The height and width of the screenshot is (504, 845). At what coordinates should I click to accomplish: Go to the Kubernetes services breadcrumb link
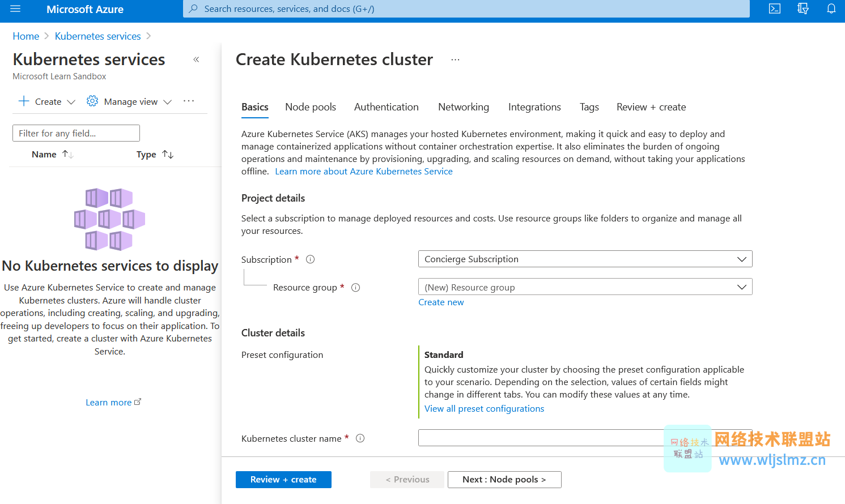click(98, 36)
